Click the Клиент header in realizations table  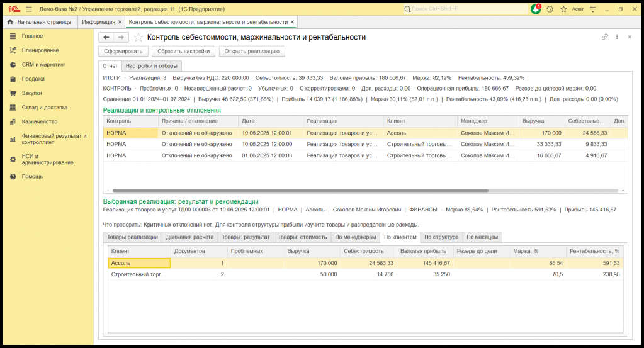click(x=420, y=121)
